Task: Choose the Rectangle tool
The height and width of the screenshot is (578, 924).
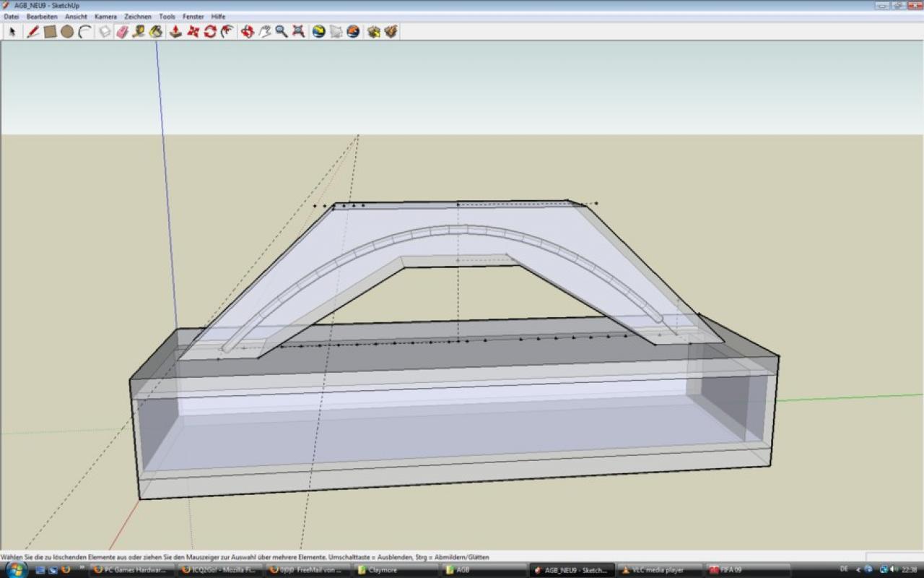Action: [50, 32]
